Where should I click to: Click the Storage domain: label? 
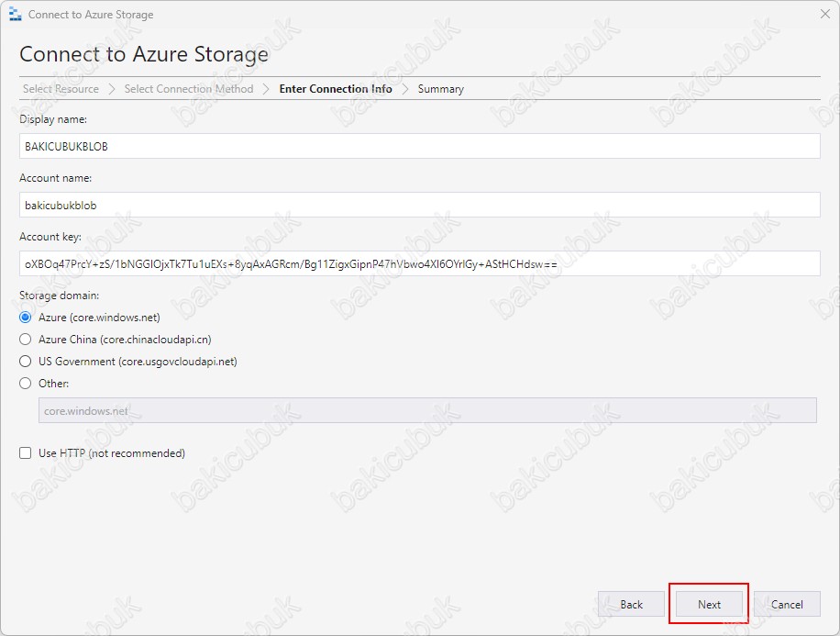(59, 296)
